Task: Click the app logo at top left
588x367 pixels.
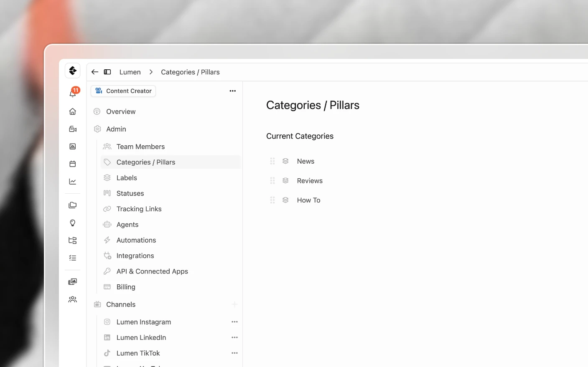Action: coord(73,71)
